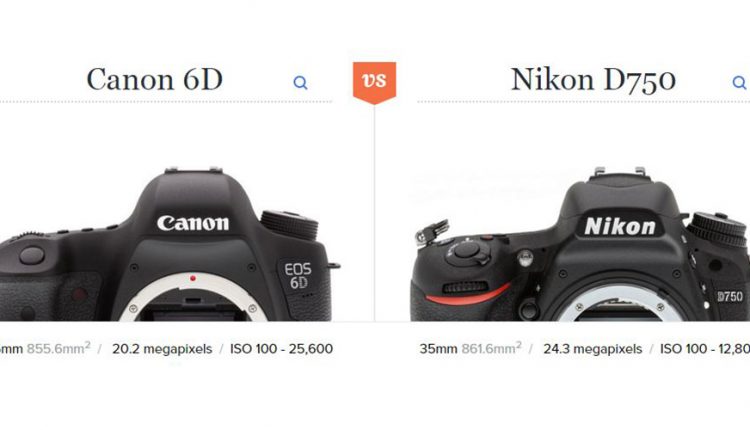Click the 35mm sensor label under Nikon
This screenshot has width=750, height=430.
point(438,349)
